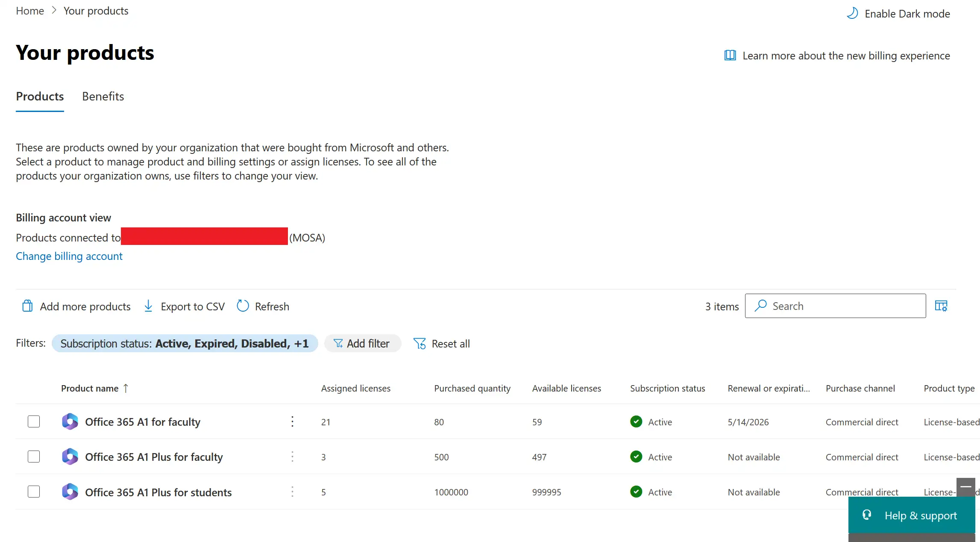Open the Subscription status filter pill
Image resolution: width=980 pixels, height=542 pixels.
tap(185, 343)
